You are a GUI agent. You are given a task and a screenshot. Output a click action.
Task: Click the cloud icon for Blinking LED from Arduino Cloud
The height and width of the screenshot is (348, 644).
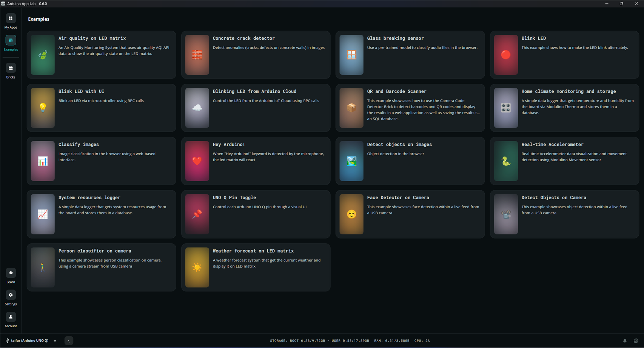pyautogui.click(x=197, y=108)
